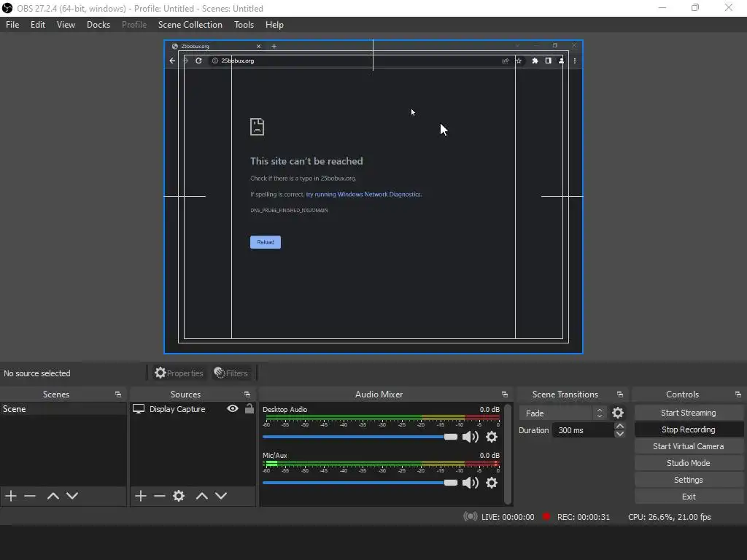Move source up arrow
Image resolution: width=747 pixels, height=560 pixels.
(202, 496)
